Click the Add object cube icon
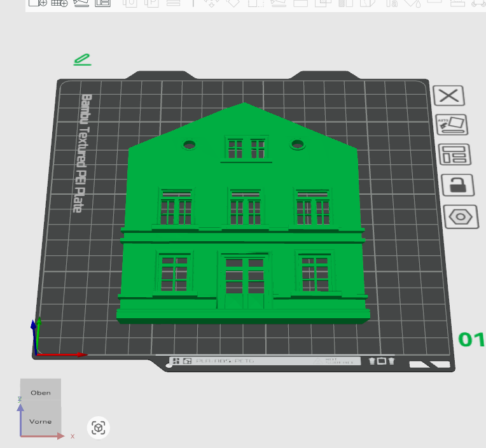This screenshot has height=448, width=486. tap(38, 3)
